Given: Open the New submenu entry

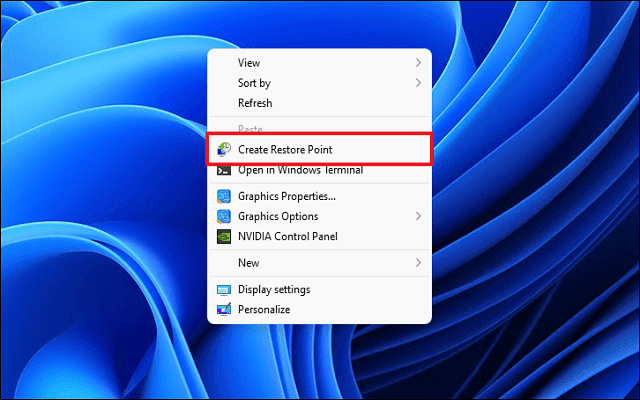Looking at the screenshot, I should pyautogui.click(x=319, y=263).
